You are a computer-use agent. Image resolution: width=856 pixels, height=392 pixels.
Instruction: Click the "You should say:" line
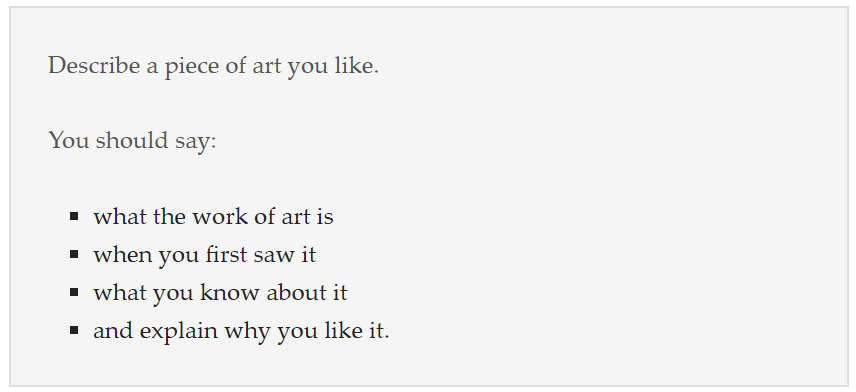coord(133,140)
